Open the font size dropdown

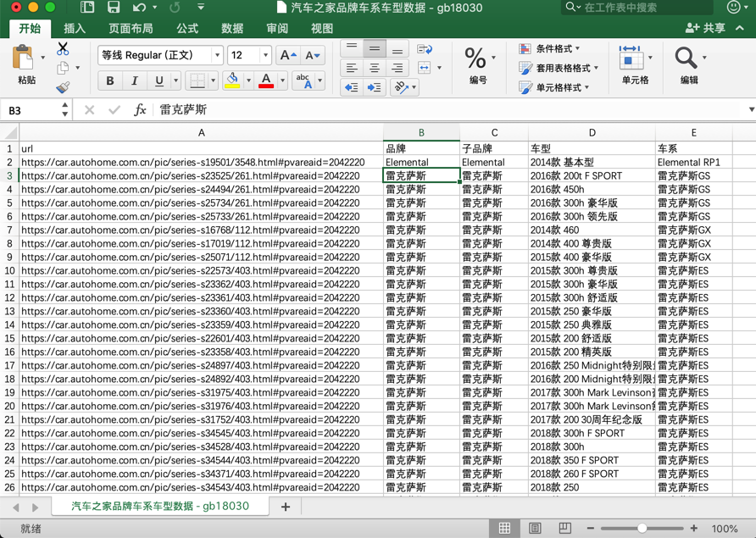coord(265,55)
